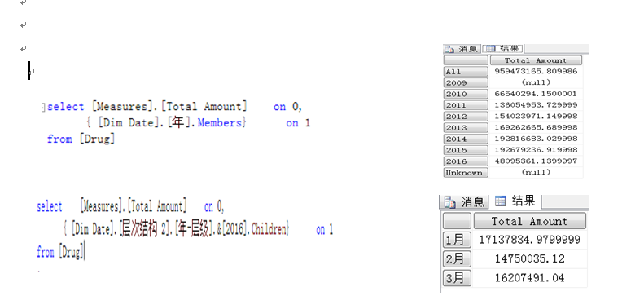Click the cell value 136054953.729999
This screenshot has width=644, height=296.
coord(536,105)
